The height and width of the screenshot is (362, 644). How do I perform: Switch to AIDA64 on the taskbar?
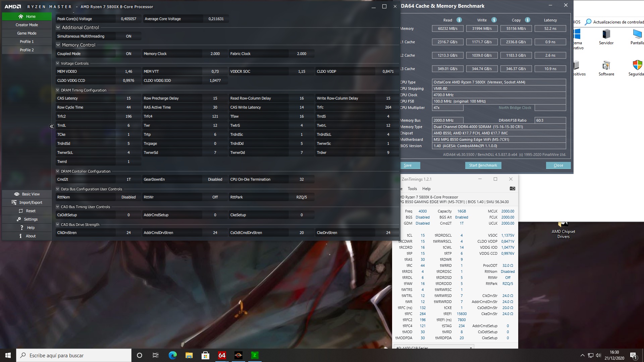(x=222, y=355)
